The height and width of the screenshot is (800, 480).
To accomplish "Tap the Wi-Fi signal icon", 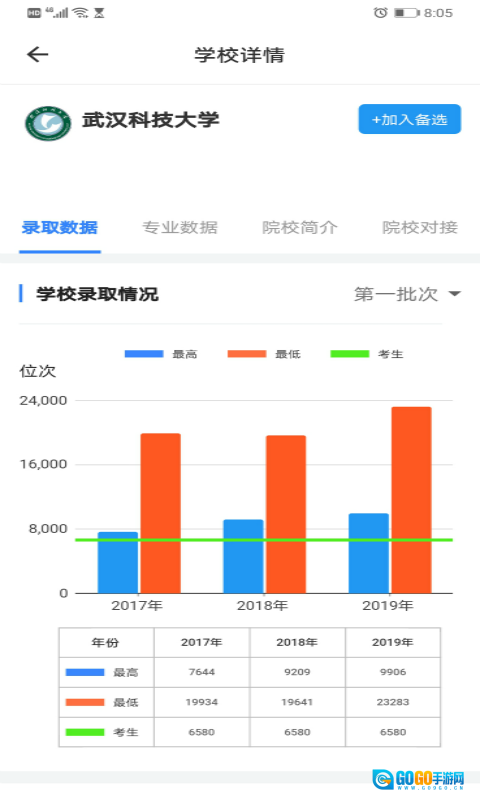I will click(x=80, y=13).
